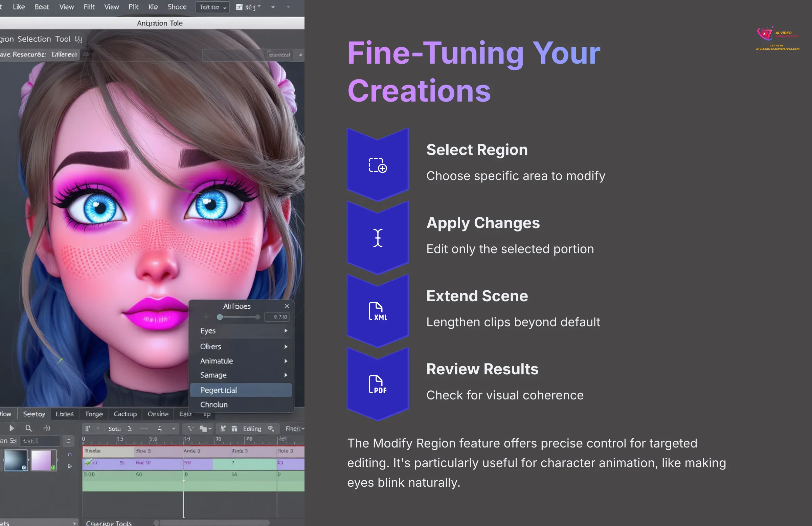Expand the ets panel arrow at bottom left

pyautogui.click(x=74, y=523)
